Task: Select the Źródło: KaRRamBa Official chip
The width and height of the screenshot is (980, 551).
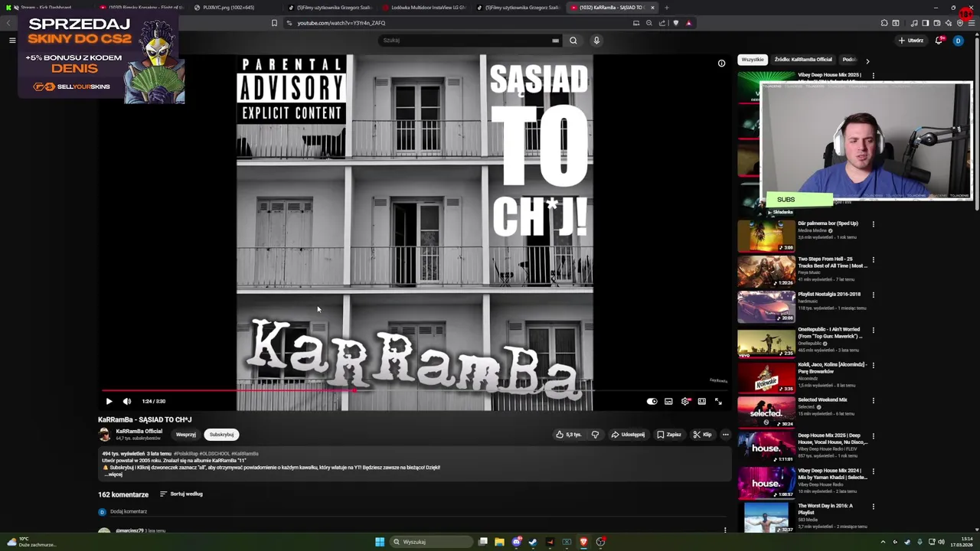Action: [803, 60]
